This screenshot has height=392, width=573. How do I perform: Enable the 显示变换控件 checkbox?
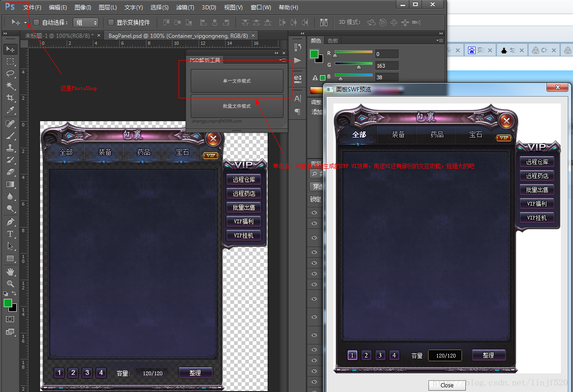(110, 22)
